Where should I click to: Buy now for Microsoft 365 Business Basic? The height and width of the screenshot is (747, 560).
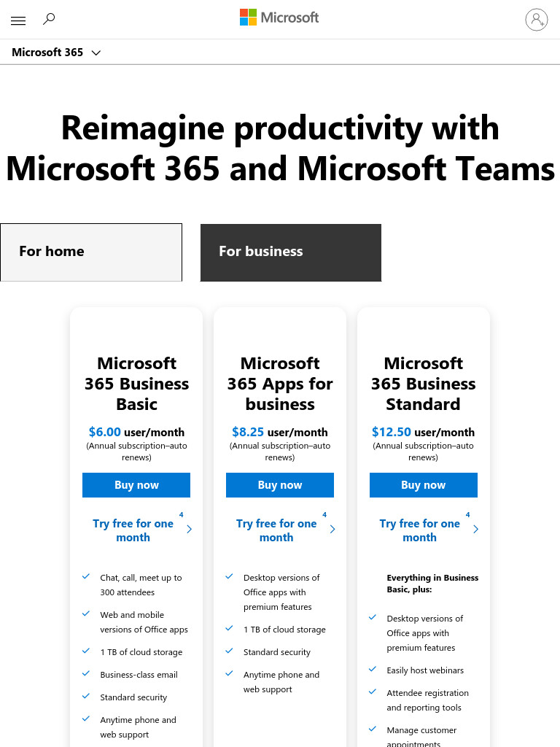tap(136, 485)
